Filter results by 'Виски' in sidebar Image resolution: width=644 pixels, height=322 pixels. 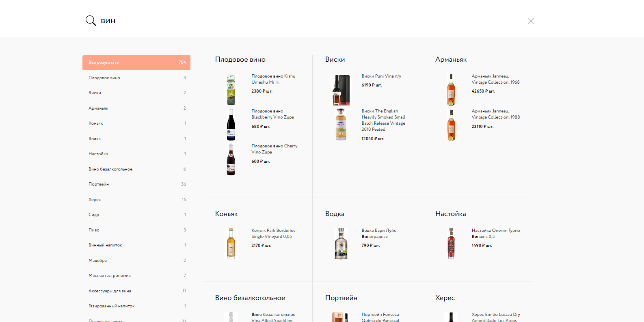[x=136, y=93]
